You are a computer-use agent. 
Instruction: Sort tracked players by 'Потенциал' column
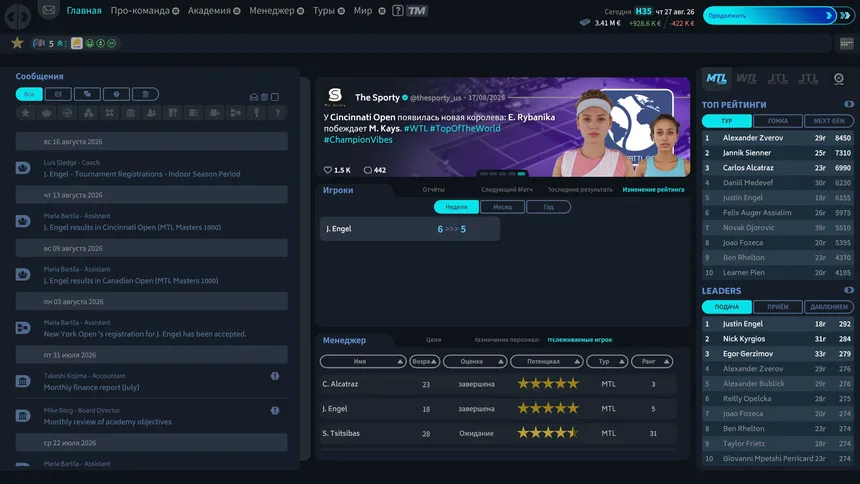click(546, 361)
